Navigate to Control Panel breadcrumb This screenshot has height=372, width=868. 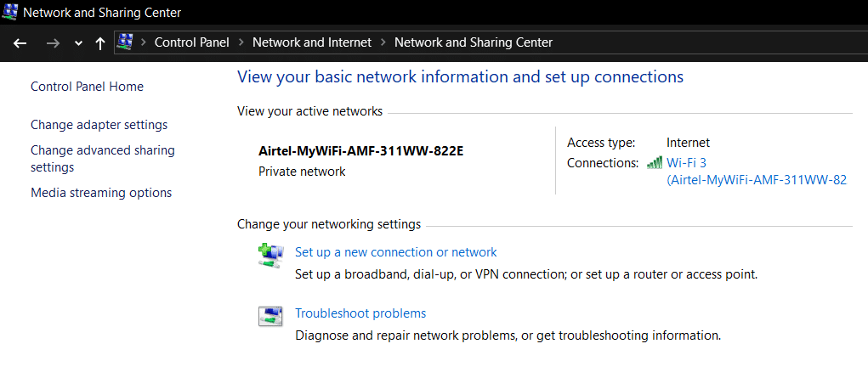(191, 42)
